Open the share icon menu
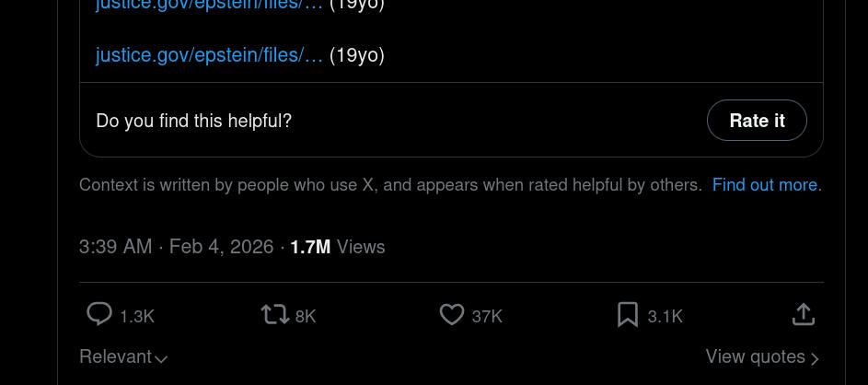Viewport: 868px width, 385px height. click(804, 315)
